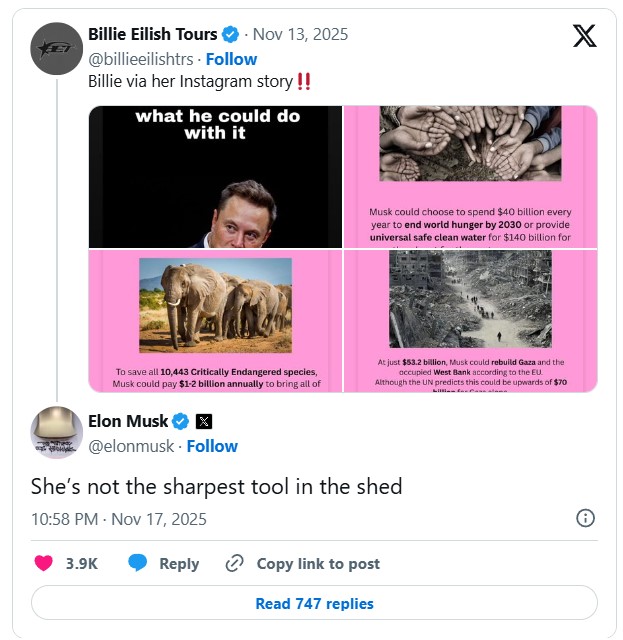Open the elephants image thumbnail
The image size is (623, 640).
click(x=215, y=320)
